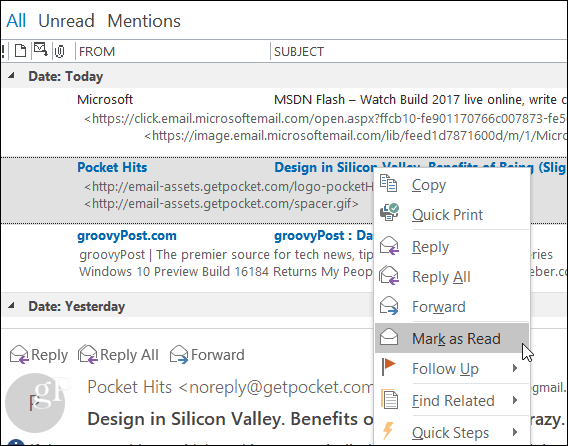Screen dimensions: 568x446
Task: Collapse the Date: Yesterday group
Action: pos(11,305)
